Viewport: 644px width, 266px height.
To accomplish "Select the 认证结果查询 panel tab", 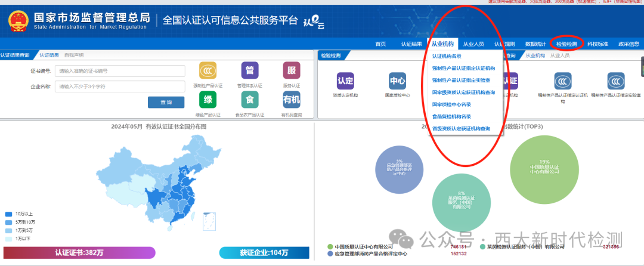I will 16,55.
